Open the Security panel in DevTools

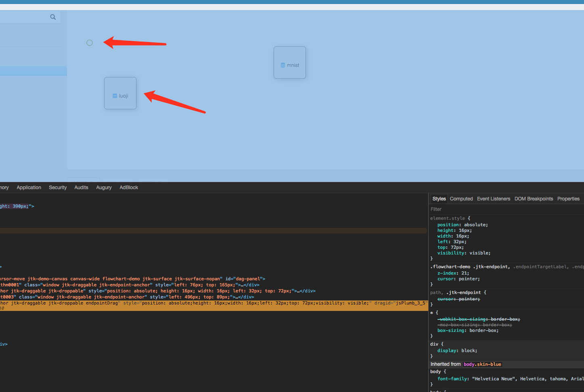58,187
